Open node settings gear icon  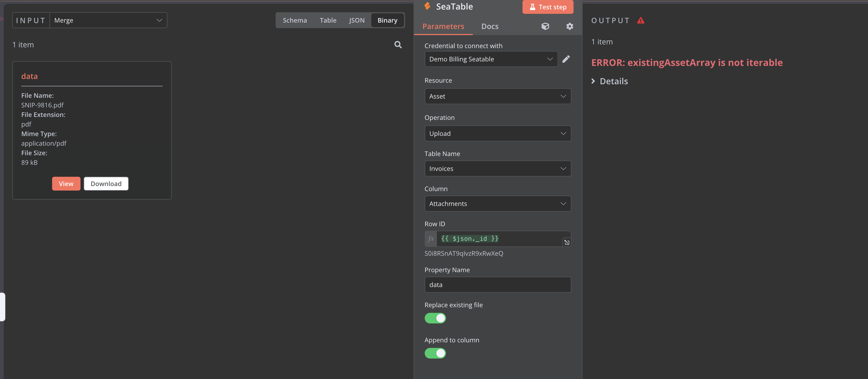click(x=570, y=26)
